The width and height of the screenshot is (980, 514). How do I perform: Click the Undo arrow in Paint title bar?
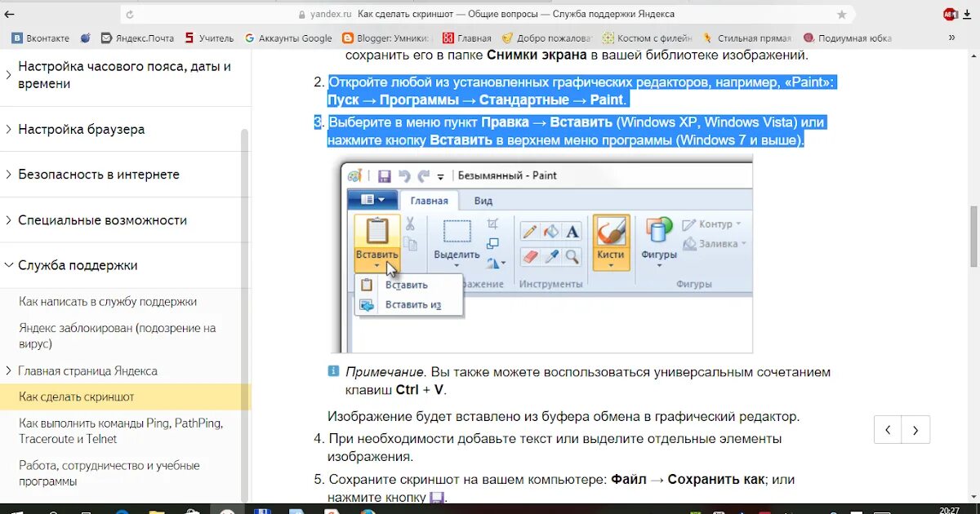(404, 175)
